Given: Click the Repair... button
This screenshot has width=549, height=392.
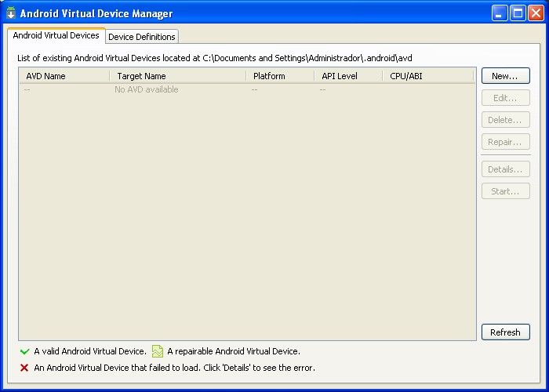Looking at the screenshot, I should click(506, 142).
